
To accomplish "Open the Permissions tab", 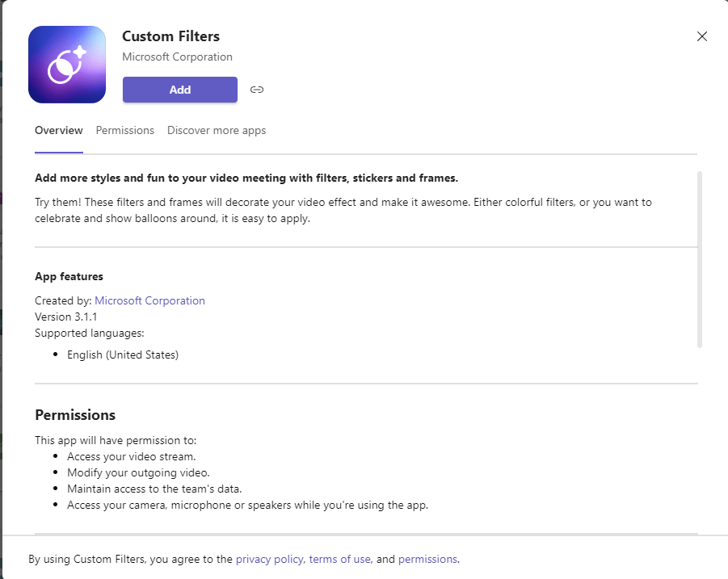I will [x=124, y=131].
